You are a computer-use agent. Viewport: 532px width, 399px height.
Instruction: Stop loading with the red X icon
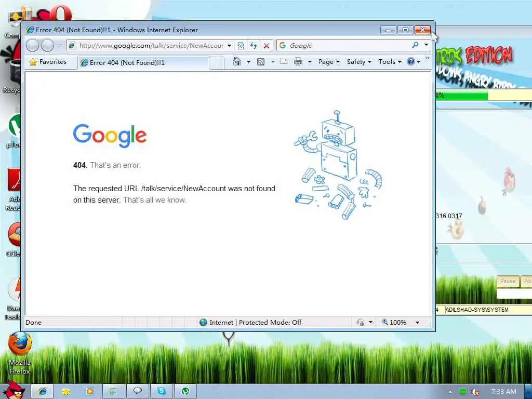click(x=267, y=46)
